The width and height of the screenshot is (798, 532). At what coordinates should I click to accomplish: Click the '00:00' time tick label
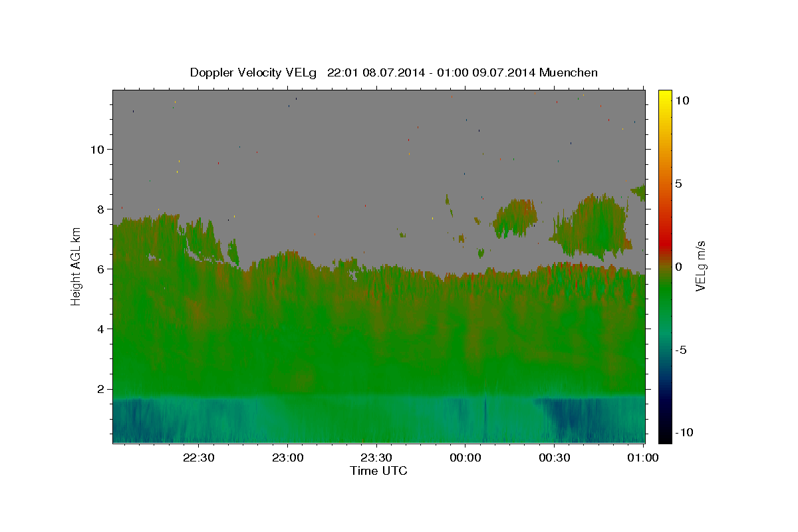pyautogui.click(x=465, y=458)
